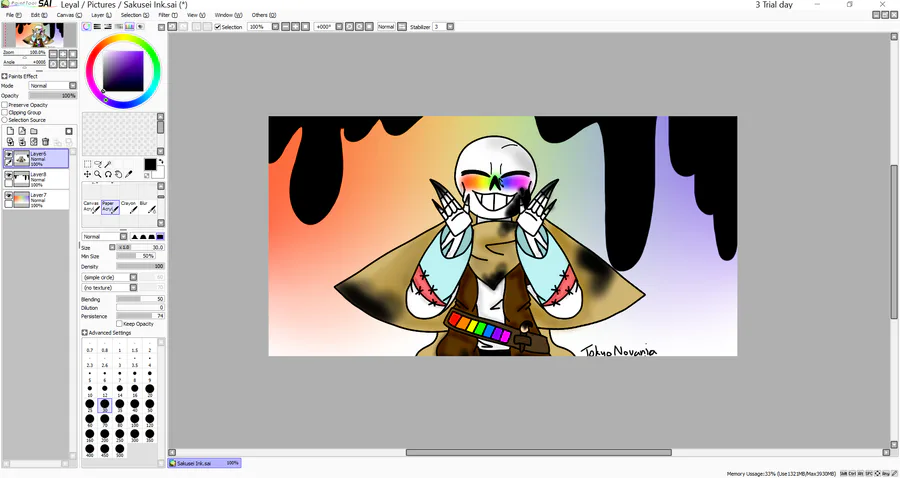The width and height of the screenshot is (900, 478).
Task: Open the Stabilizer value dropdown
Action: pos(450,26)
